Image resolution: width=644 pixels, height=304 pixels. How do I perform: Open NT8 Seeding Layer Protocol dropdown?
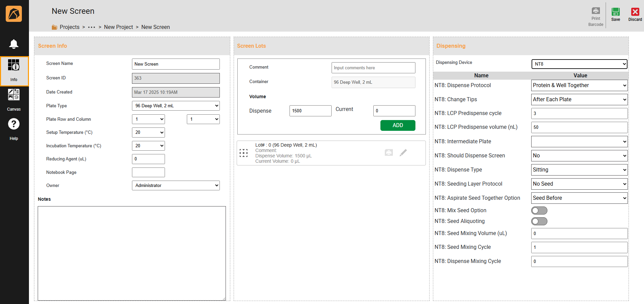coord(579,184)
